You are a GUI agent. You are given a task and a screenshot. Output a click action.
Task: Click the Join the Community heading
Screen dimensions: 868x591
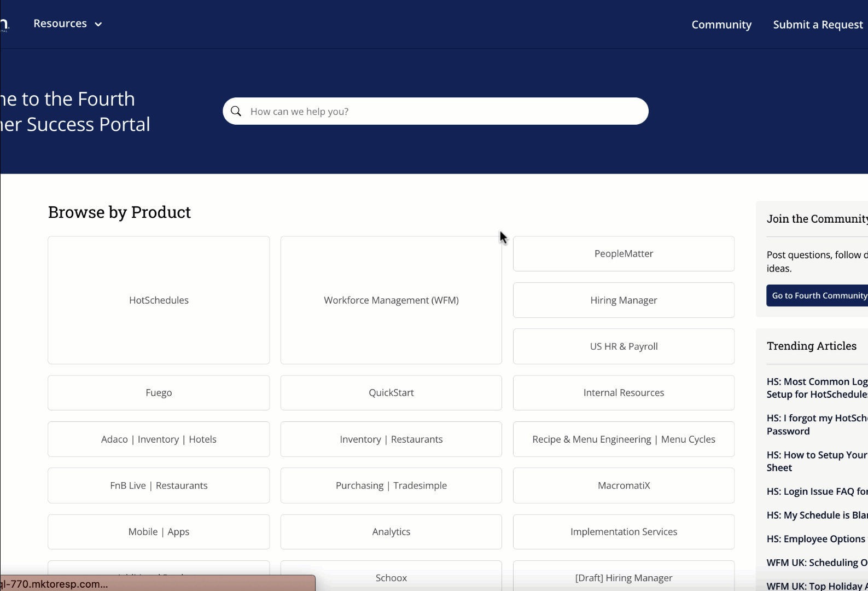(817, 219)
